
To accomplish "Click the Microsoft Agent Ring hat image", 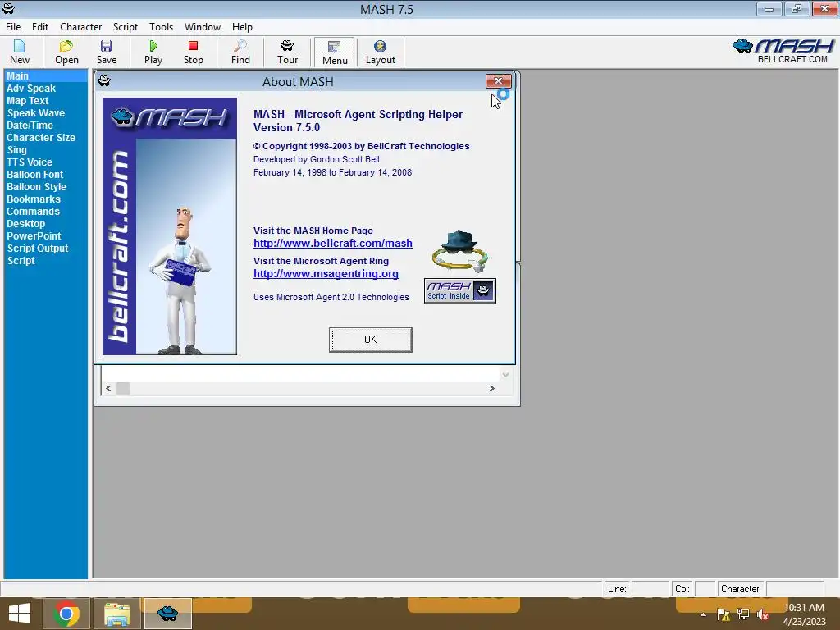I will [459, 251].
